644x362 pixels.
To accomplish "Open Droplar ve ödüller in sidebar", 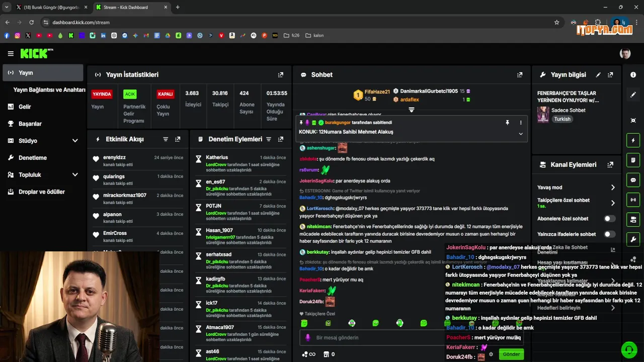I will pos(42,192).
